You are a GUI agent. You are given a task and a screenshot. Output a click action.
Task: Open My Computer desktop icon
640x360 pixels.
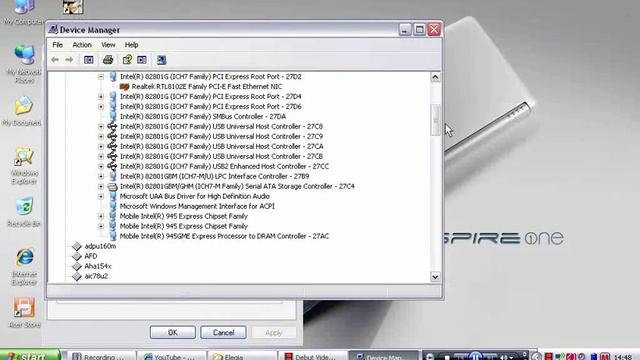click(x=24, y=12)
